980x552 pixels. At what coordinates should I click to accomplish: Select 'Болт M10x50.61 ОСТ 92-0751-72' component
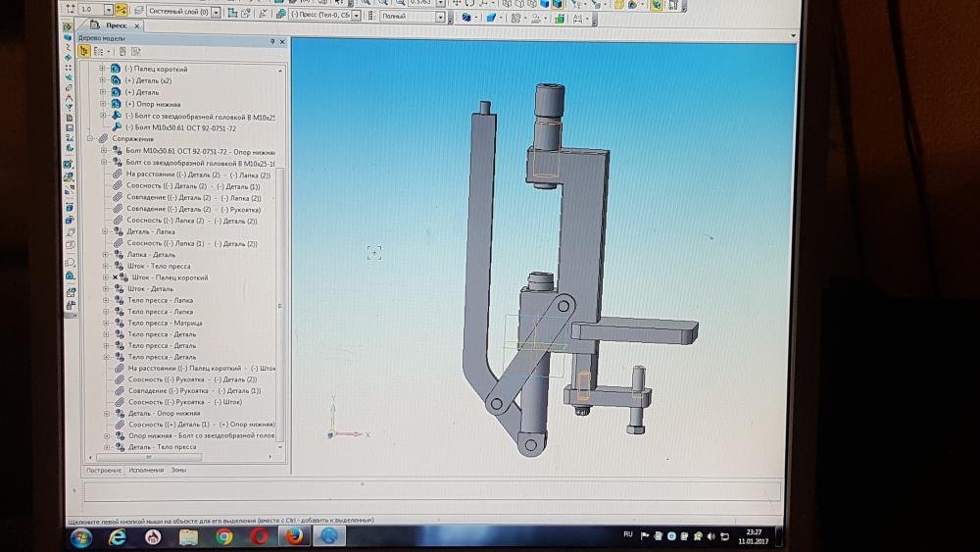point(179,127)
